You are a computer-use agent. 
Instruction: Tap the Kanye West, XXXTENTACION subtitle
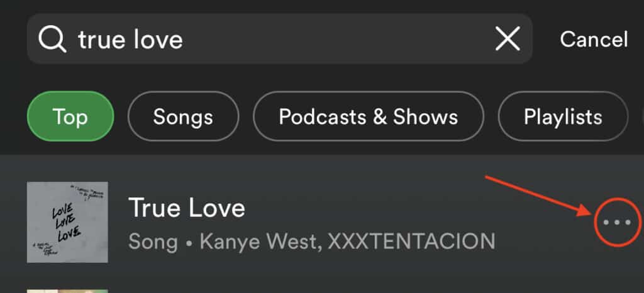[x=347, y=241]
